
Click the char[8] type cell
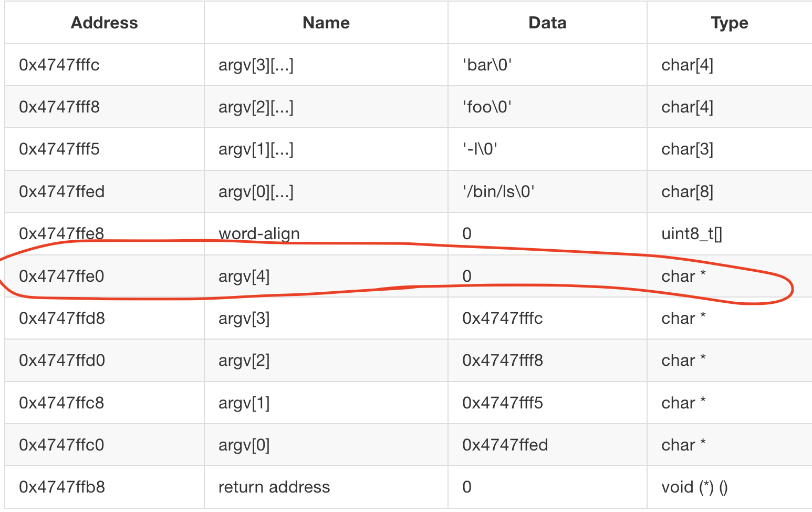click(730, 191)
